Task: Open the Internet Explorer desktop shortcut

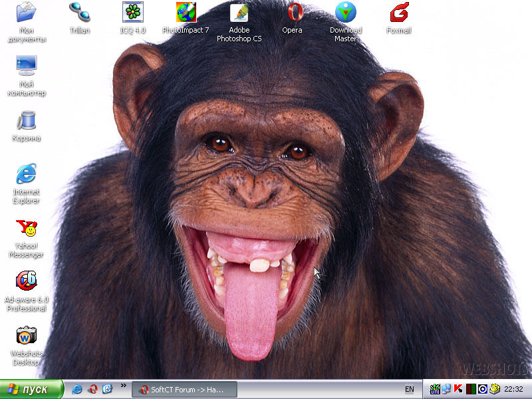Action: pyautogui.click(x=26, y=175)
